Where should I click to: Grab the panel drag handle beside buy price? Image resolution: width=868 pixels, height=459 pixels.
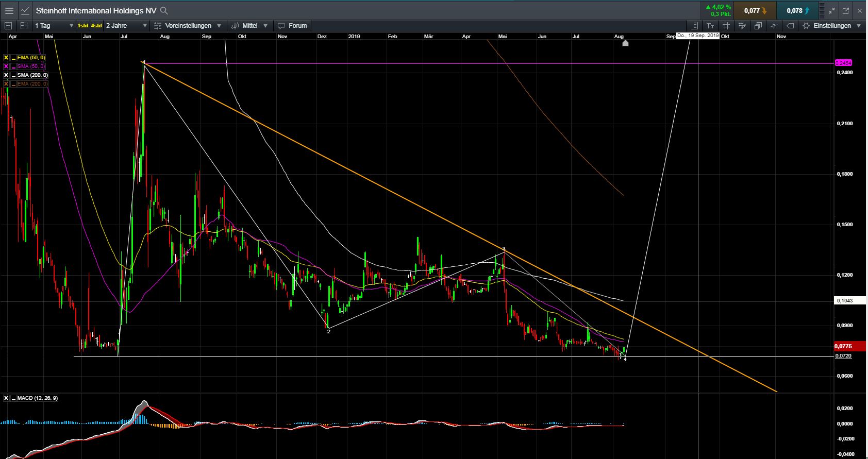pos(823,10)
